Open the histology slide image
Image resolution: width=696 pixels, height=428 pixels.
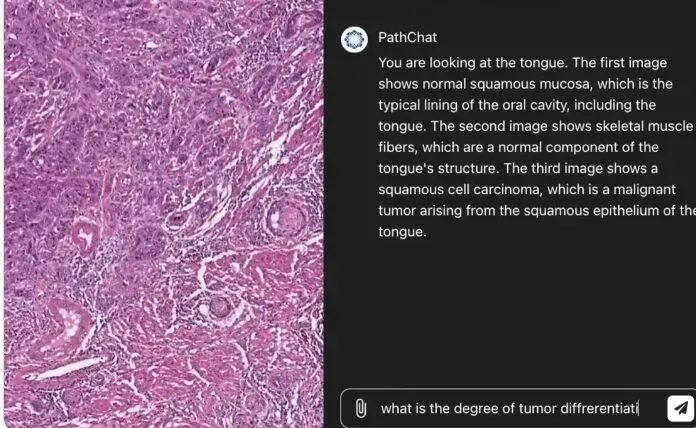162,214
